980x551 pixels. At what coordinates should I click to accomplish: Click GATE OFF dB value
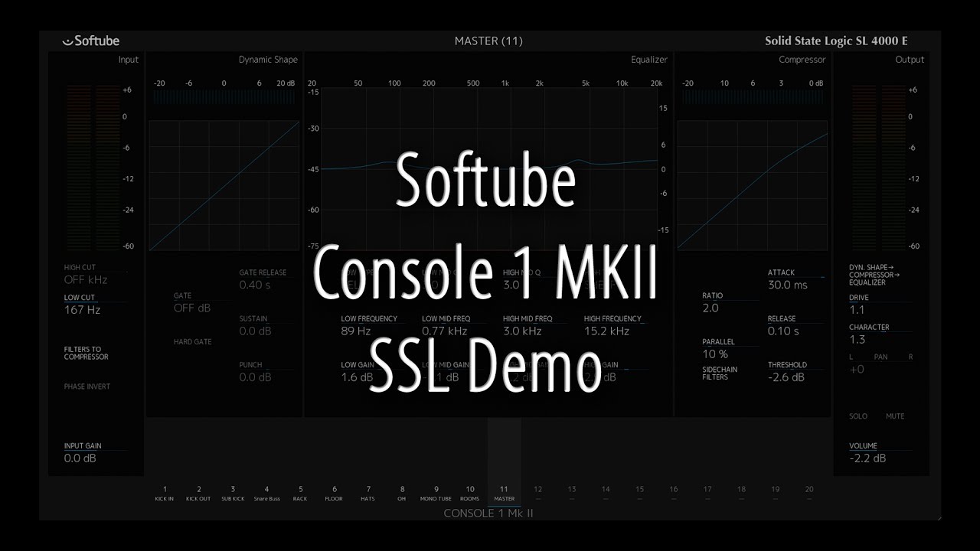click(192, 308)
